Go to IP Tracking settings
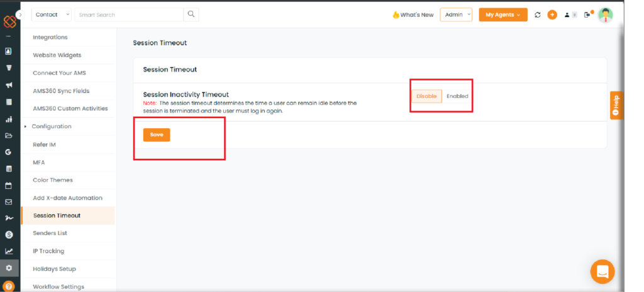 (48, 251)
